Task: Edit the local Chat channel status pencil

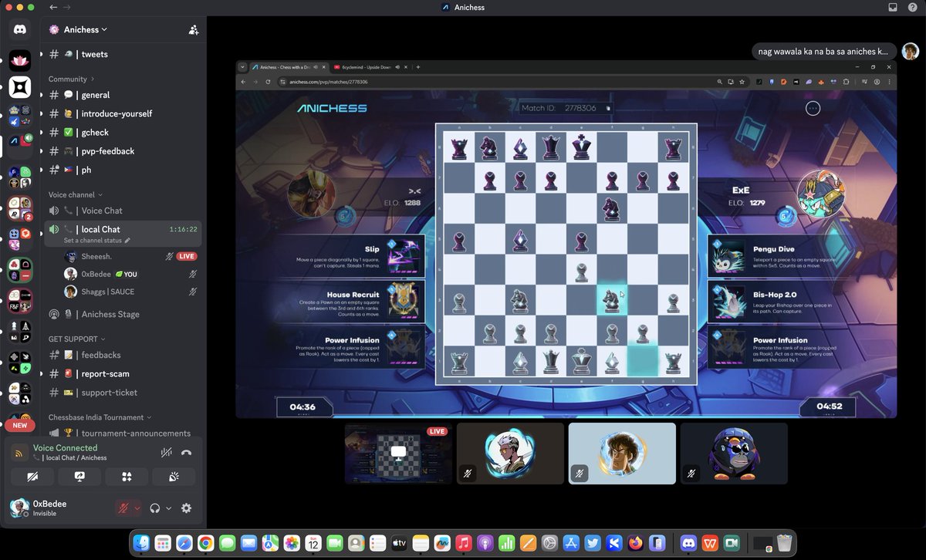Action: [127, 241]
